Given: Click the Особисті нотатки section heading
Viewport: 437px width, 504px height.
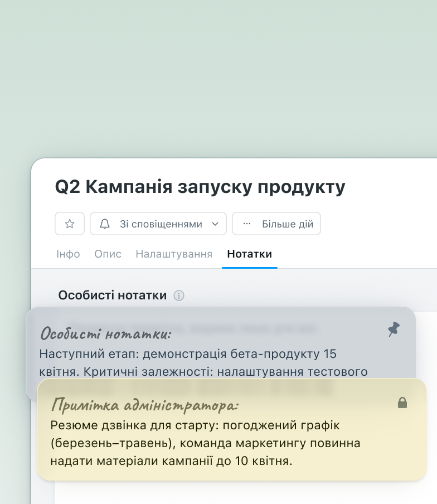Looking at the screenshot, I should [113, 295].
